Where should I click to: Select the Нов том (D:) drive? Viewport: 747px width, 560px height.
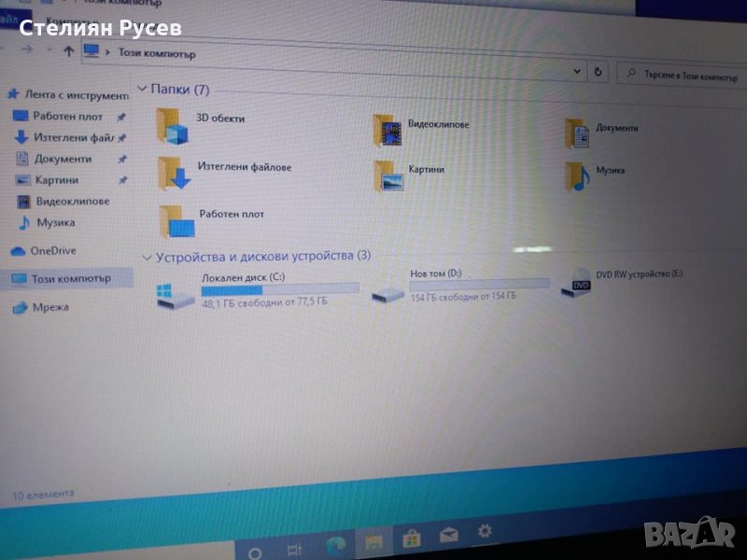[387, 293]
